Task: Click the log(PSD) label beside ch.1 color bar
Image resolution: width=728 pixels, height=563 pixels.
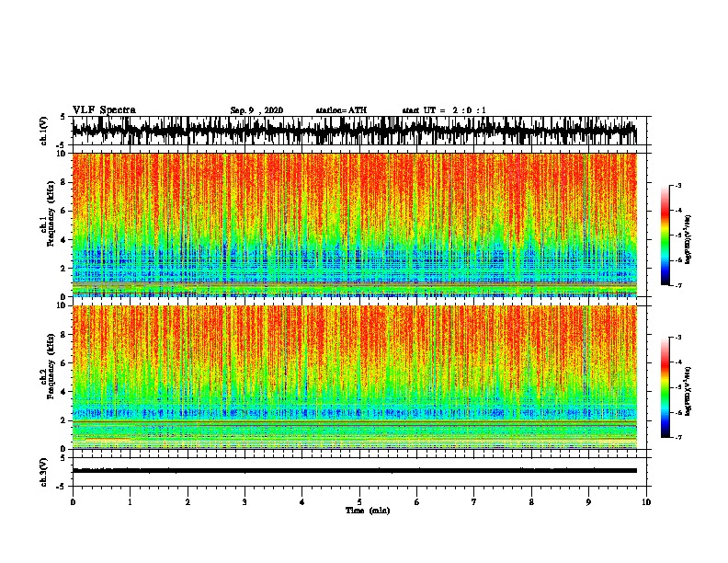Action: coord(688,239)
